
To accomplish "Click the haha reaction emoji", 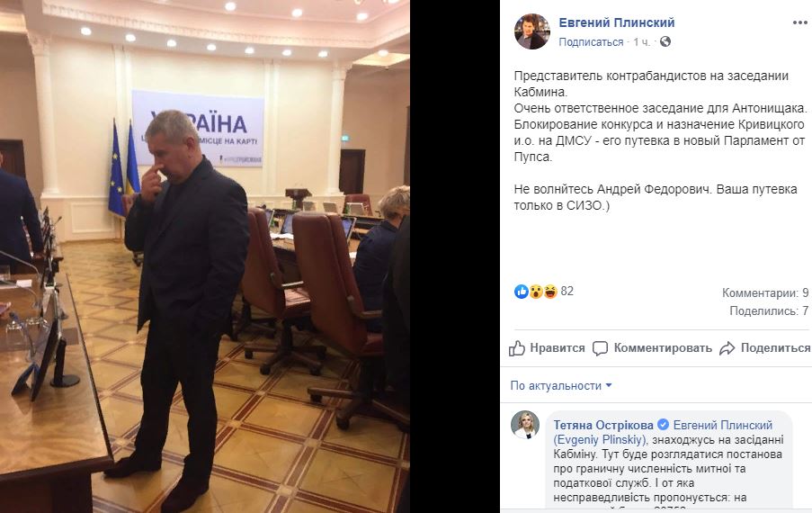I will point(550,292).
